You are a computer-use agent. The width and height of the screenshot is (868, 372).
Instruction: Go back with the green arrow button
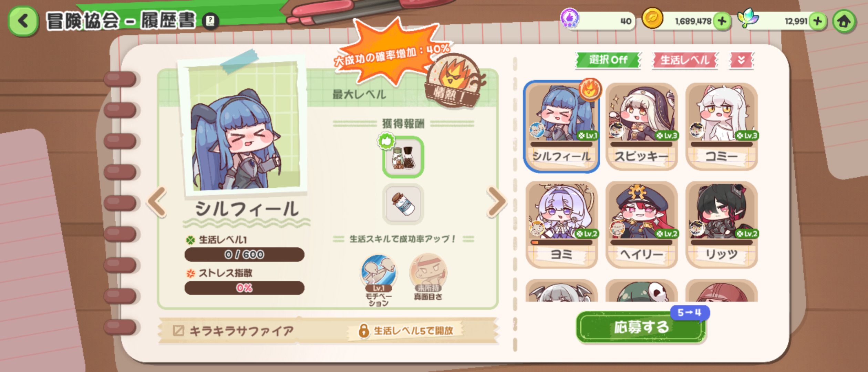(x=23, y=21)
